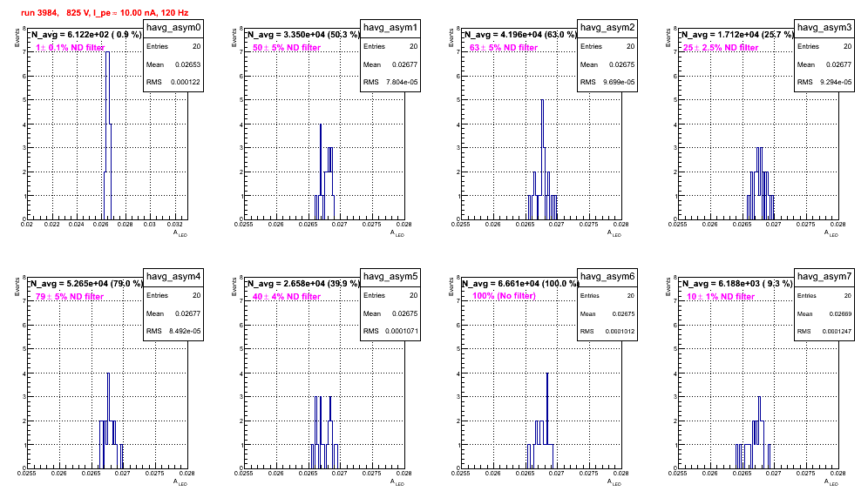The width and height of the screenshot is (868, 498).
Task: Select the havg_asym0 stats box title
Action: click(x=173, y=27)
